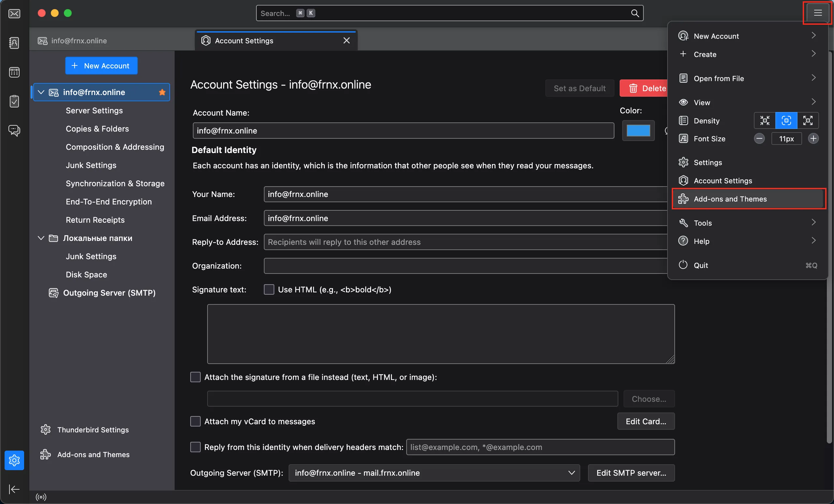Expand the Create submenu
Viewport: 834px width, 504px height.
[x=747, y=54]
